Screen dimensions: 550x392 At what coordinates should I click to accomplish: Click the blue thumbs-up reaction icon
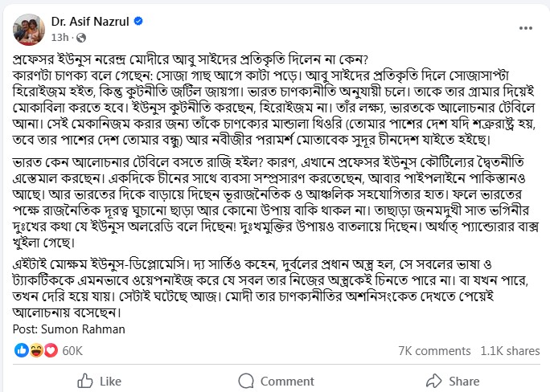(x=22, y=350)
